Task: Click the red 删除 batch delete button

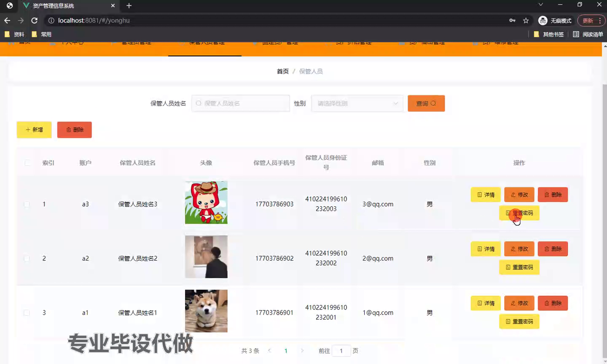Action: pos(75,130)
